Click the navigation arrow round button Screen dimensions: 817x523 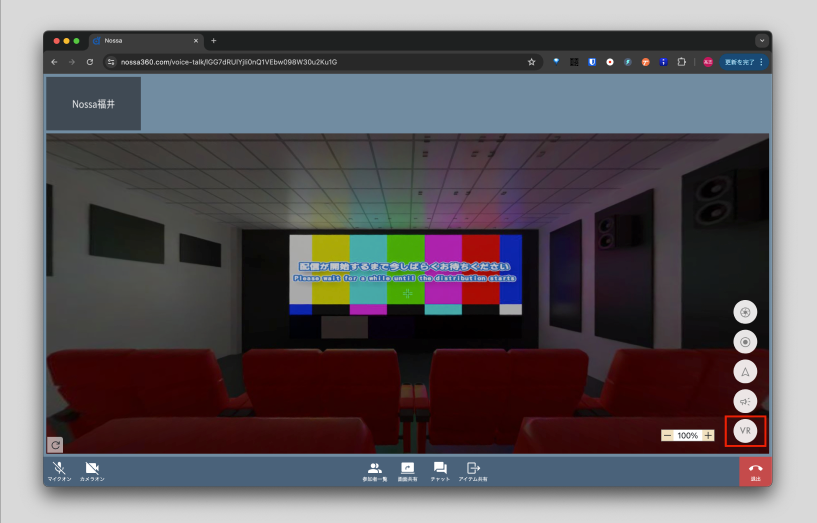(745, 371)
